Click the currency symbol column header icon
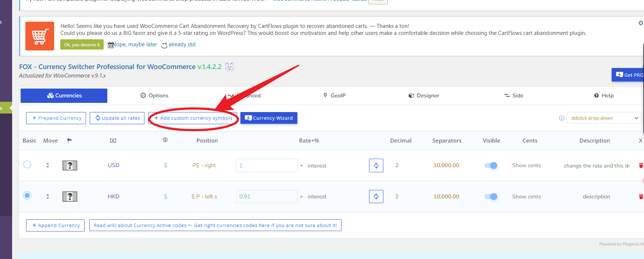The height and width of the screenshot is (259, 644). (x=165, y=140)
